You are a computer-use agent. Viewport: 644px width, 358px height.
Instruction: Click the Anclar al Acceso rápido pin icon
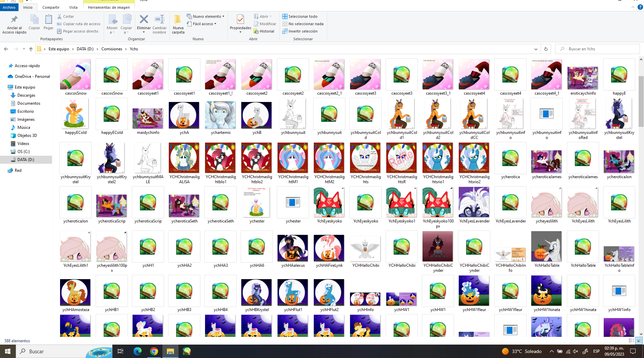click(x=14, y=19)
